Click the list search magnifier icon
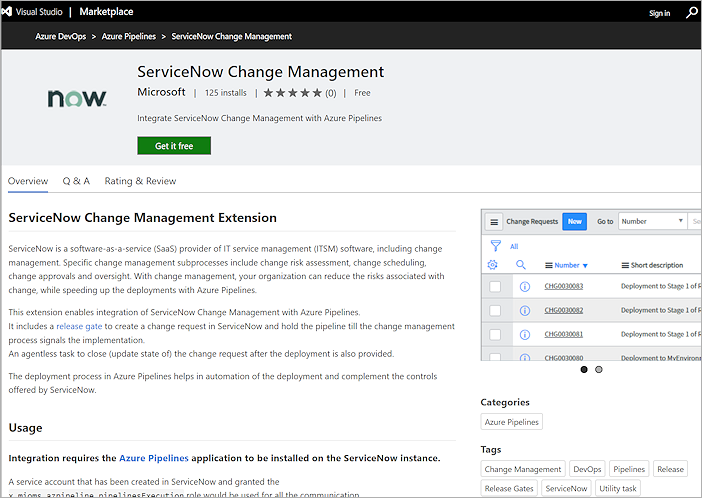This screenshot has height=498, width=702. click(x=521, y=265)
